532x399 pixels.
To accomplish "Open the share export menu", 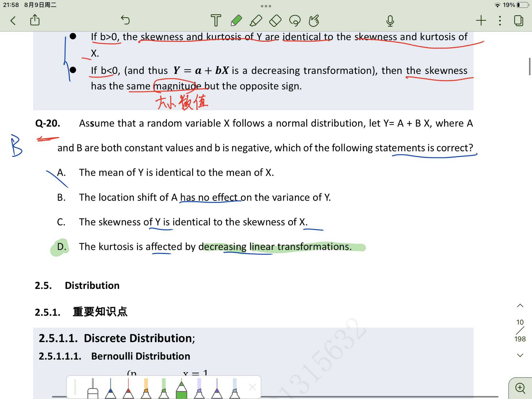I will coord(35,20).
